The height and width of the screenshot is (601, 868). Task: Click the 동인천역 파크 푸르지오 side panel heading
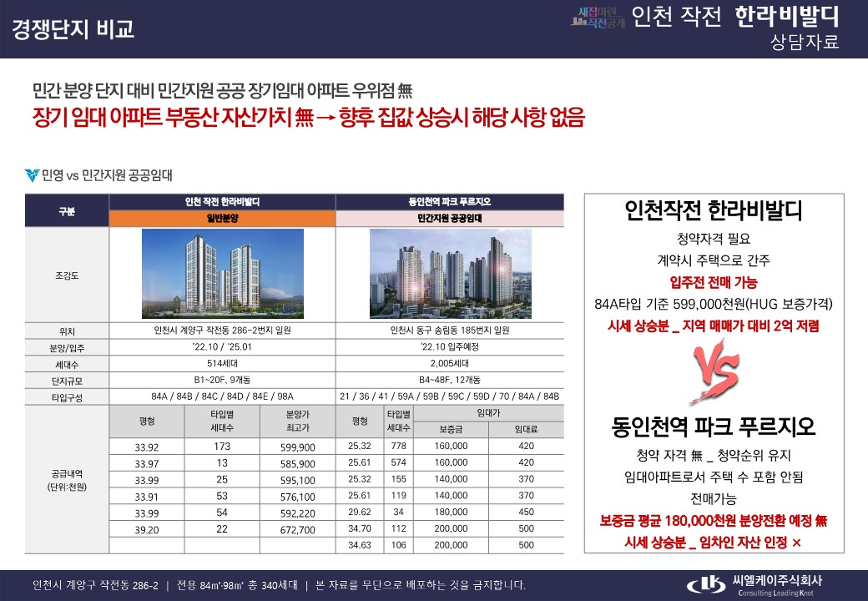[x=714, y=427]
